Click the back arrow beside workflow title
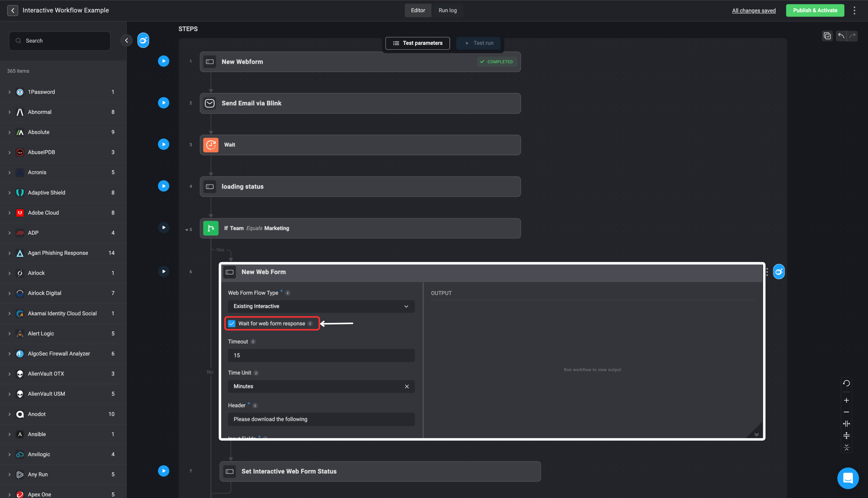 (x=13, y=10)
